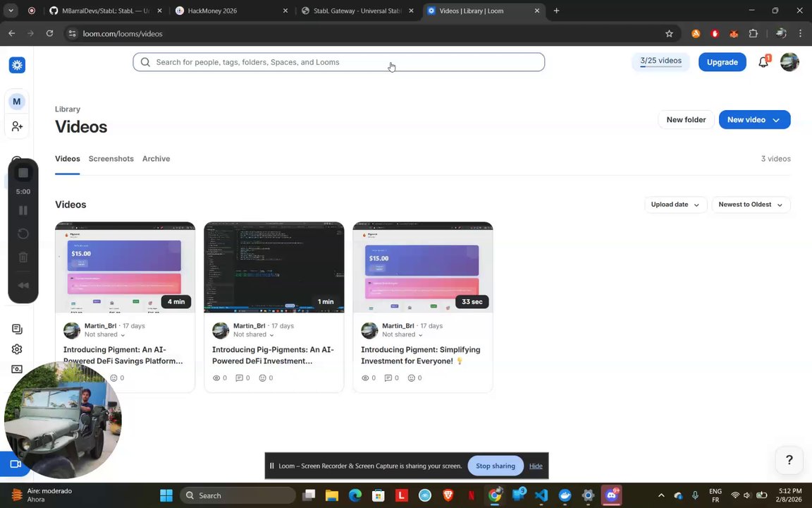The height and width of the screenshot is (508, 812).
Task: Click the blue camera button at bottom-left
Action: [x=15, y=464]
